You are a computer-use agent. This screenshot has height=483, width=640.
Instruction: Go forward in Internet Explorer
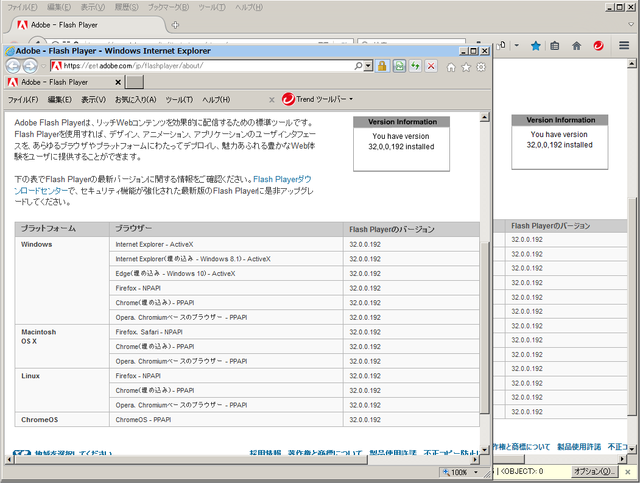(30, 66)
